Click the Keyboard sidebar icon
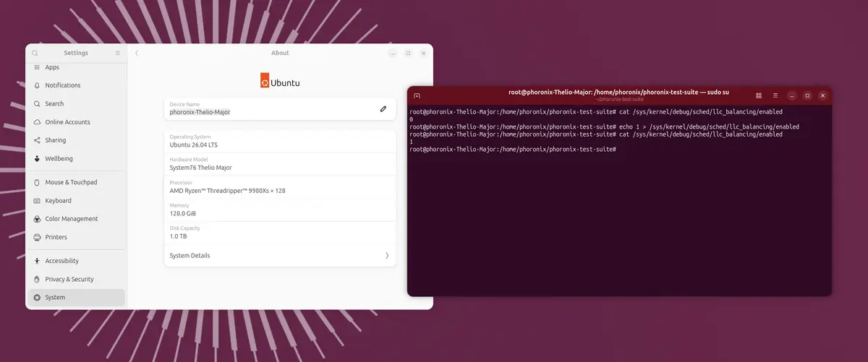The height and width of the screenshot is (362, 868). pos(38,200)
